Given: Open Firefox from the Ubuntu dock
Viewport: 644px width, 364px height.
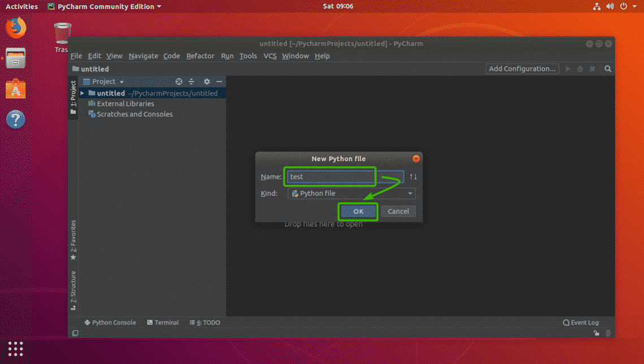Looking at the screenshot, I should (x=16, y=28).
